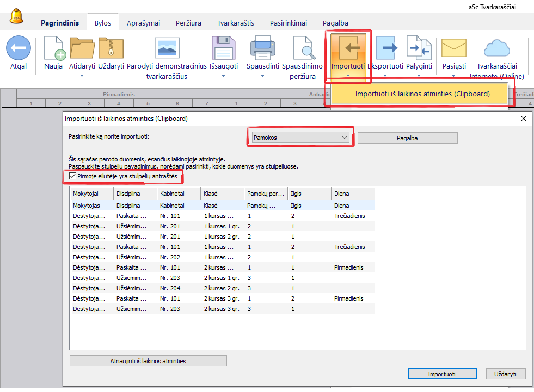This screenshot has height=392, width=534.
Task: Expand the arrow under Pasiųsti
Action: [x=453, y=76]
